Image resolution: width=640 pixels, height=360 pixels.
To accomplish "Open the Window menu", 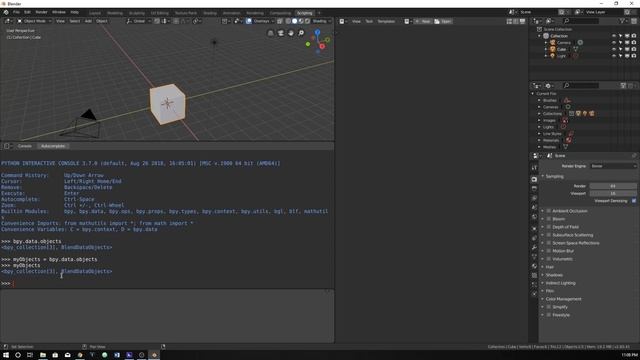I will pos(59,12).
